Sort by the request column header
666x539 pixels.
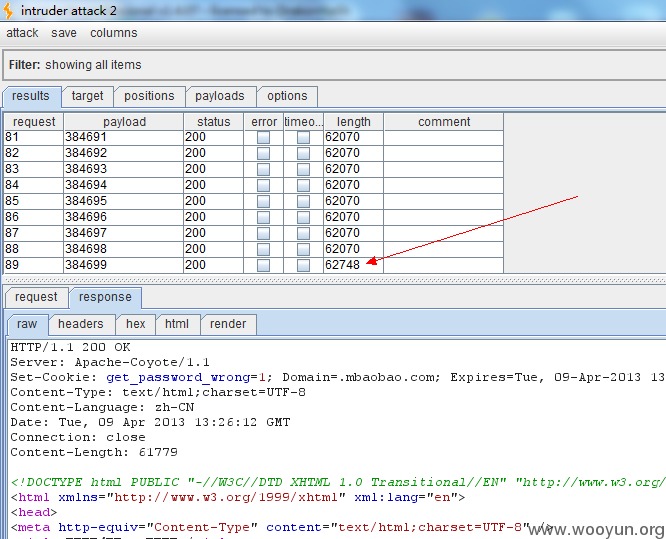(34, 122)
